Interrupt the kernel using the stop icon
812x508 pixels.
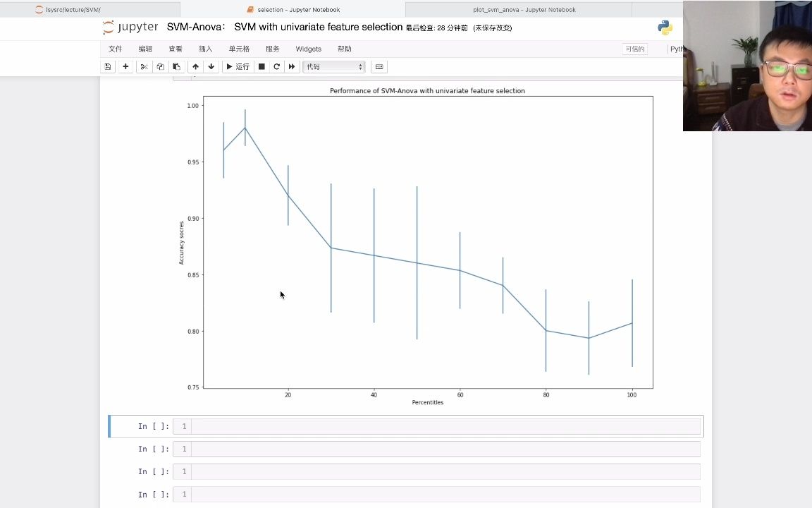click(x=261, y=66)
